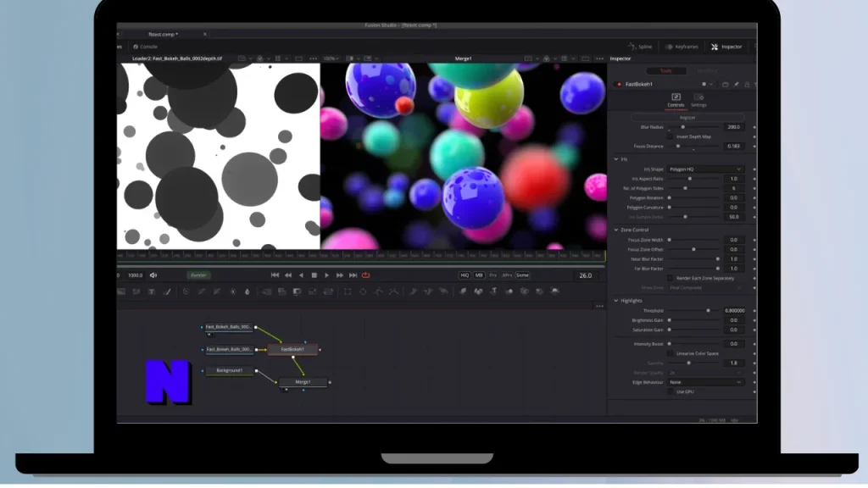
Task: Select the fbtest.comp document tab
Action: [x=163, y=34]
